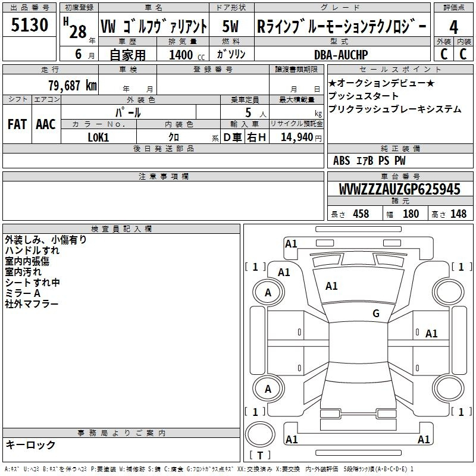Click the キーロック office notice

[30, 445]
